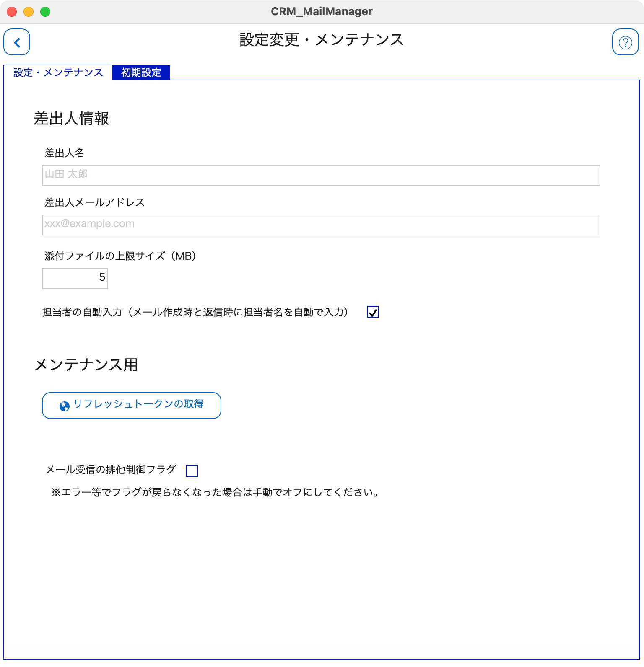Image resolution: width=644 pixels, height=667 pixels.
Task: Close the window with the red button
Action: pyautogui.click(x=12, y=12)
